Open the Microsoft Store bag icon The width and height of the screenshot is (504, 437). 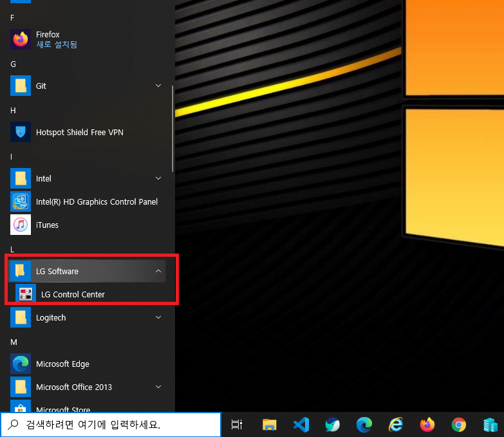pos(21,406)
